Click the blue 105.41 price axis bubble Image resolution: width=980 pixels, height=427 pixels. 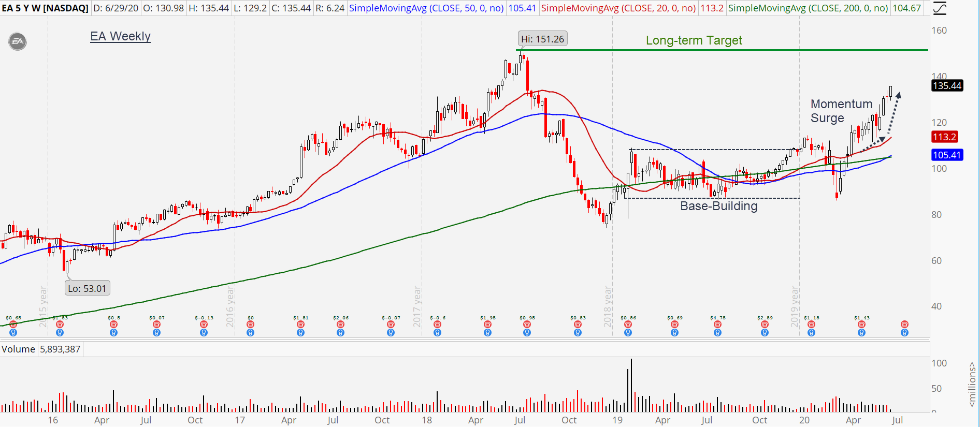tap(947, 155)
